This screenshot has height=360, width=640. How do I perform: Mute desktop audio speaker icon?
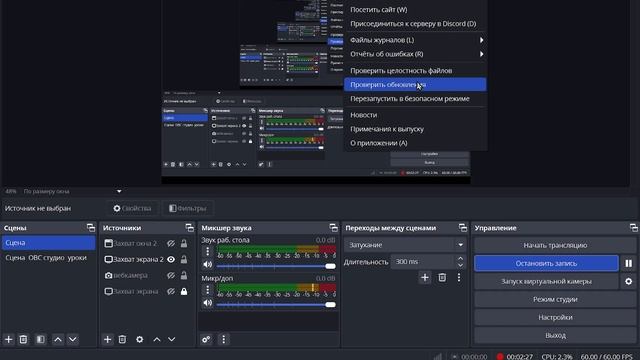pyautogui.click(x=207, y=264)
